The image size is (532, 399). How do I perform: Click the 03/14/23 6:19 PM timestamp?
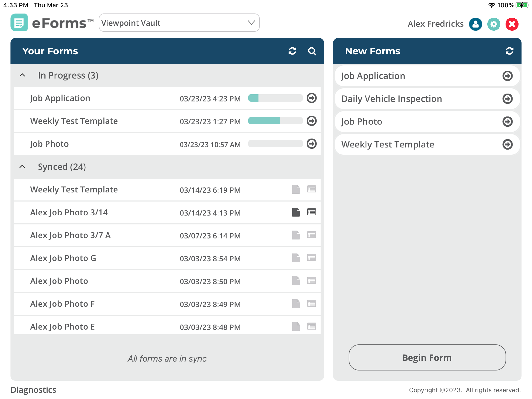point(210,190)
